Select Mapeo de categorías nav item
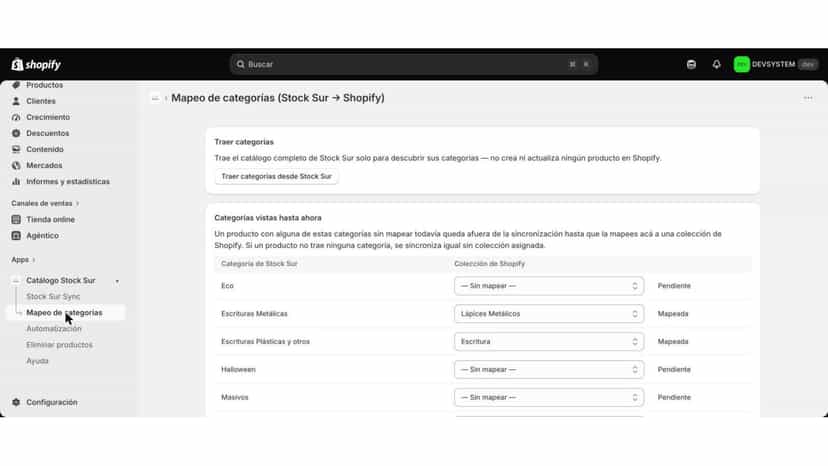 [66, 313]
